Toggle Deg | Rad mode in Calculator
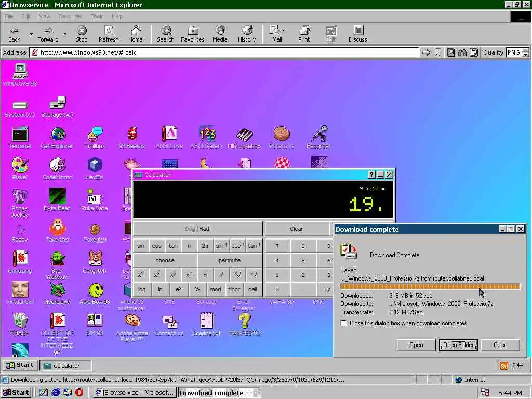The width and height of the screenshot is (532, 399). pos(197,229)
